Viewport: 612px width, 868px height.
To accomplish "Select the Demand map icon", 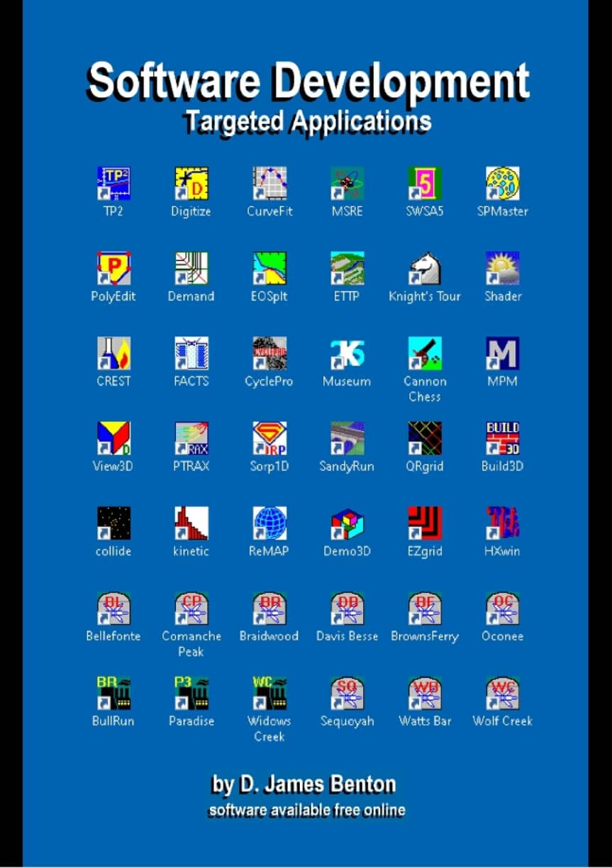I will click(191, 269).
